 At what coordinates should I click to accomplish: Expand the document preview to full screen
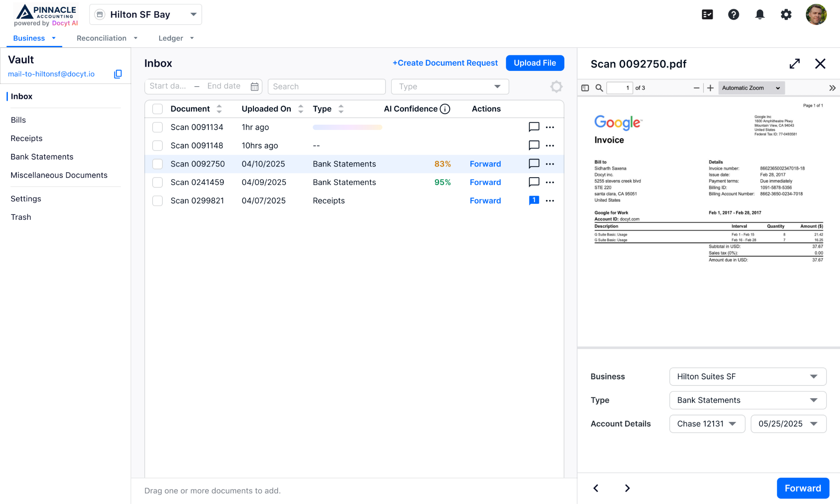(x=795, y=64)
